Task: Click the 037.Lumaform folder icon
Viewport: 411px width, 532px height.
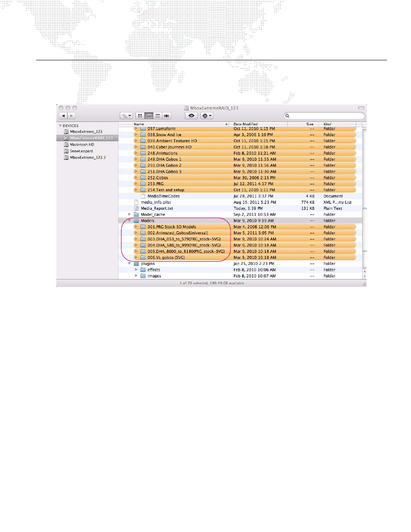Action: [143, 128]
